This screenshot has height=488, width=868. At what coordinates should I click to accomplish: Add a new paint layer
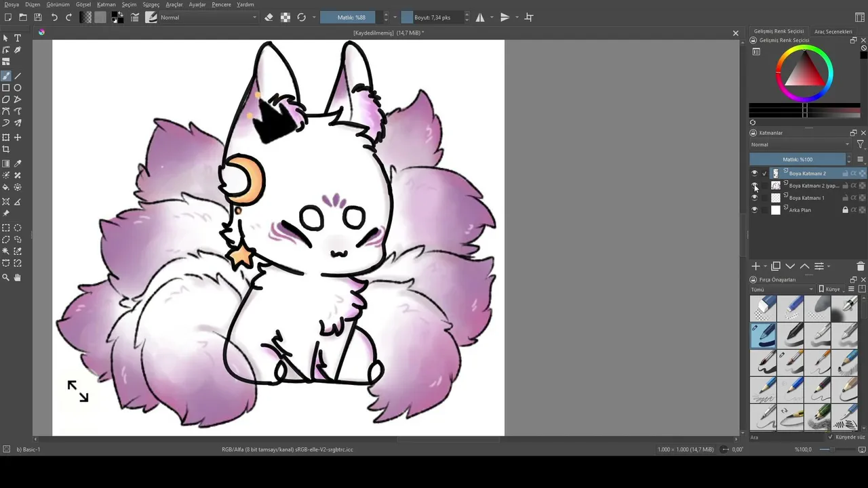755,266
